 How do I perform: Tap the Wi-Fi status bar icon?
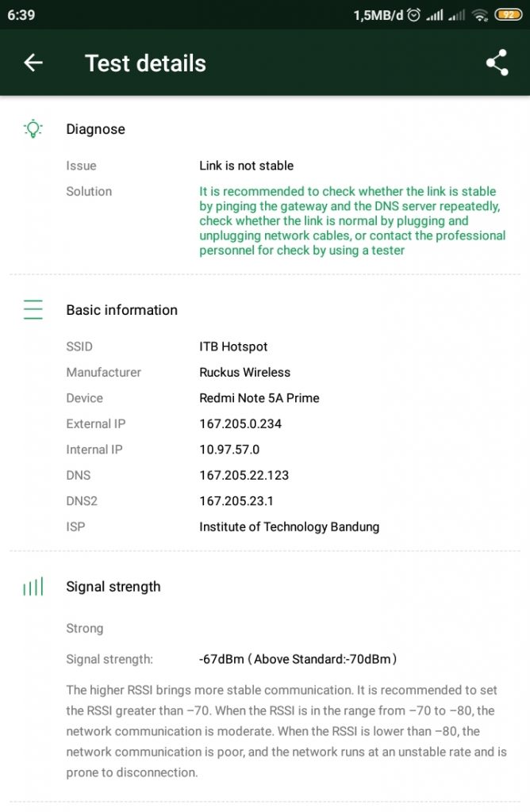click(x=481, y=16)
